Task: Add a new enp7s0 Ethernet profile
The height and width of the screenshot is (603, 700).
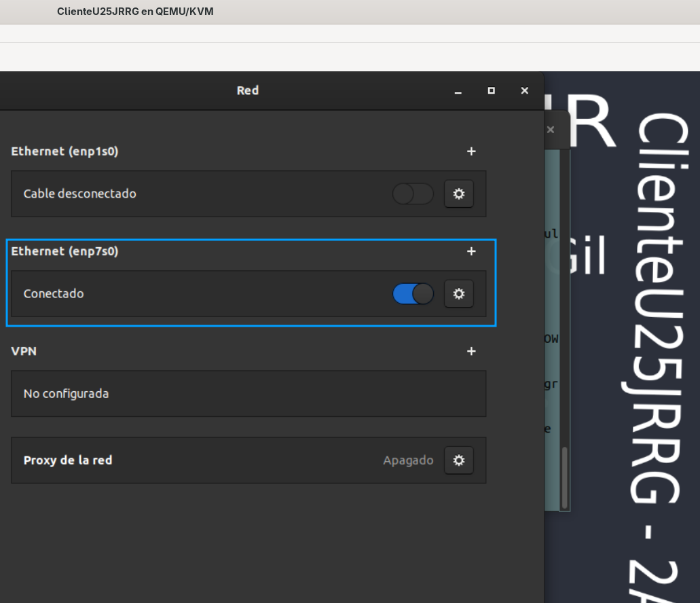Action: click(471, 251)
